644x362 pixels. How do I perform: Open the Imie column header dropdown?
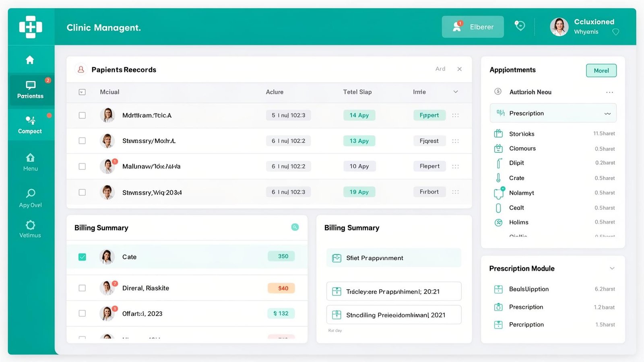455,92
